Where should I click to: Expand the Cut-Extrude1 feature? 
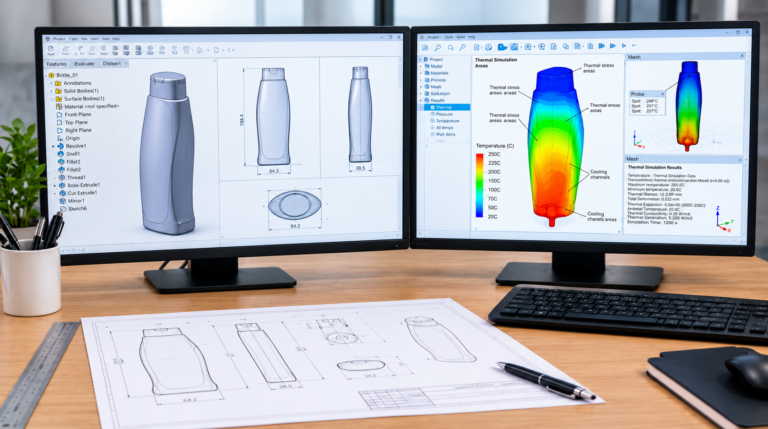coord(55,193)
